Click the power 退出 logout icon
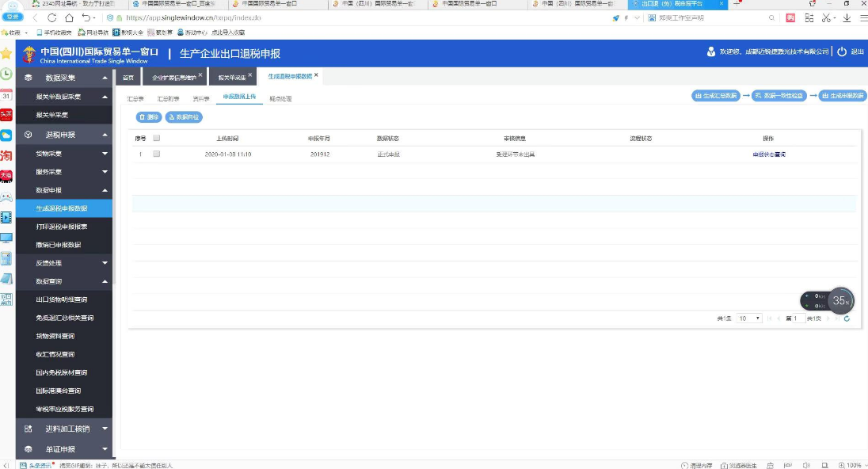The image size is (868, 469). click(841, 51)
